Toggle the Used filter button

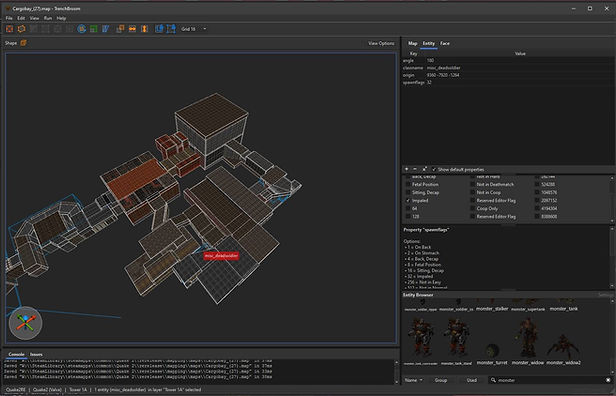click(472, 380)
